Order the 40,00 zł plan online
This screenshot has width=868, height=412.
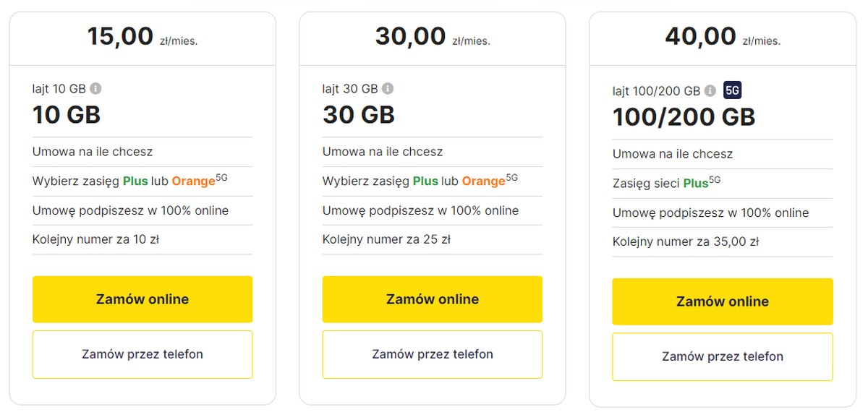coord(722,301)
